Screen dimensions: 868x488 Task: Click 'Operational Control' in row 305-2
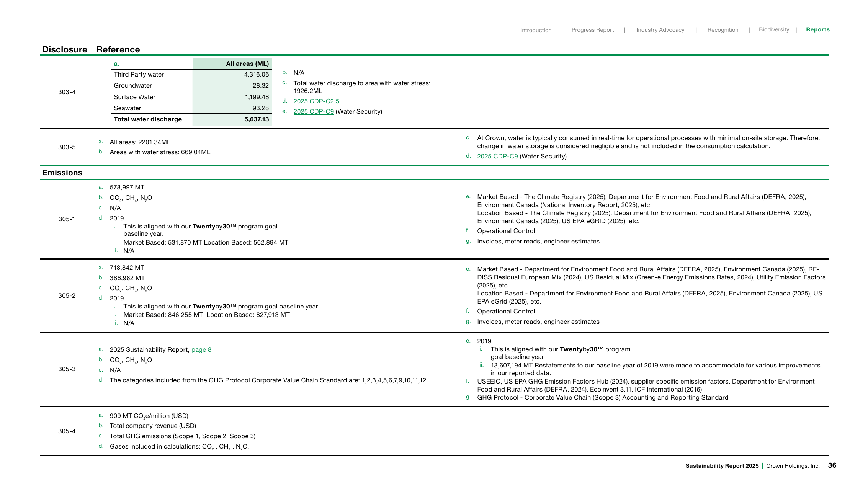(x=506, y=311)
